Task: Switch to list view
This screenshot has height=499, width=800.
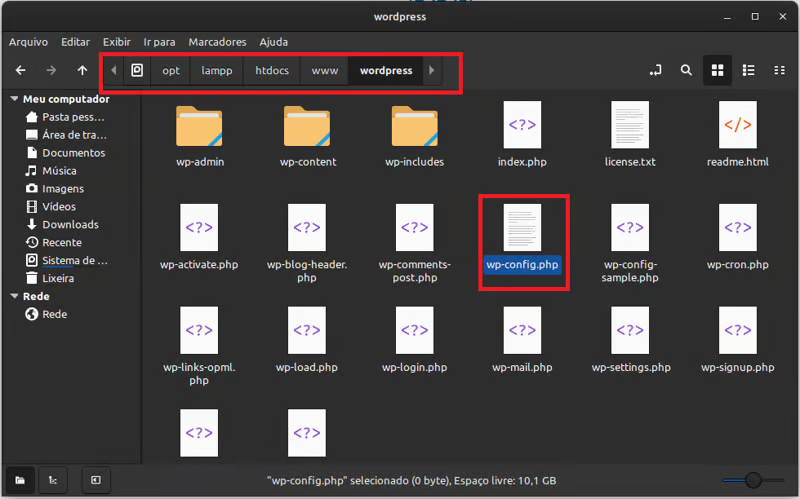Action: tap(748, 70)
